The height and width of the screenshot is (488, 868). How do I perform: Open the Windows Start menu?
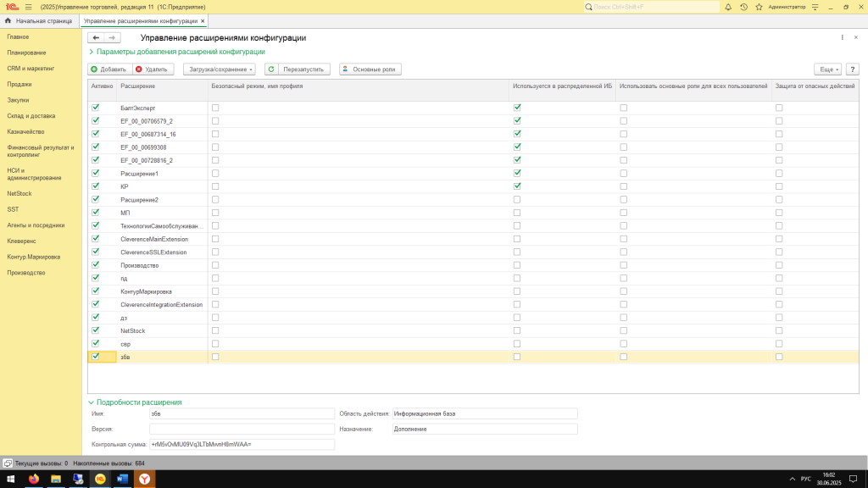pos(10,480)
